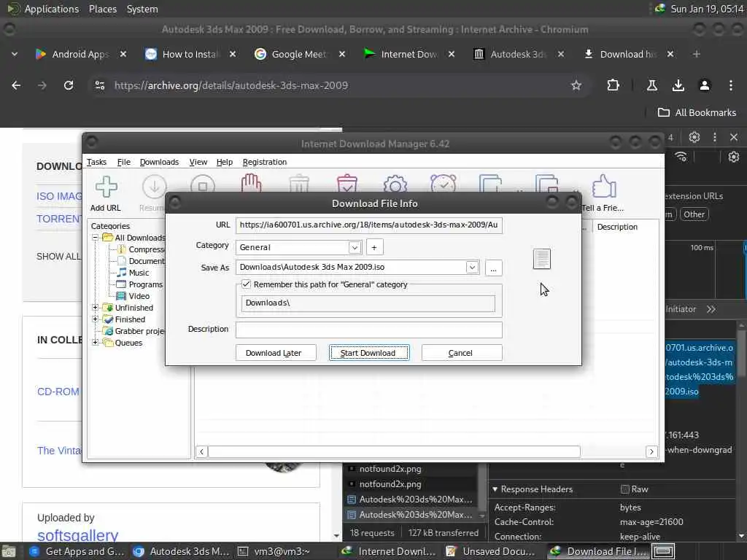
Task: Collapse the Response Headers section
Action: (x=495, y=489)
